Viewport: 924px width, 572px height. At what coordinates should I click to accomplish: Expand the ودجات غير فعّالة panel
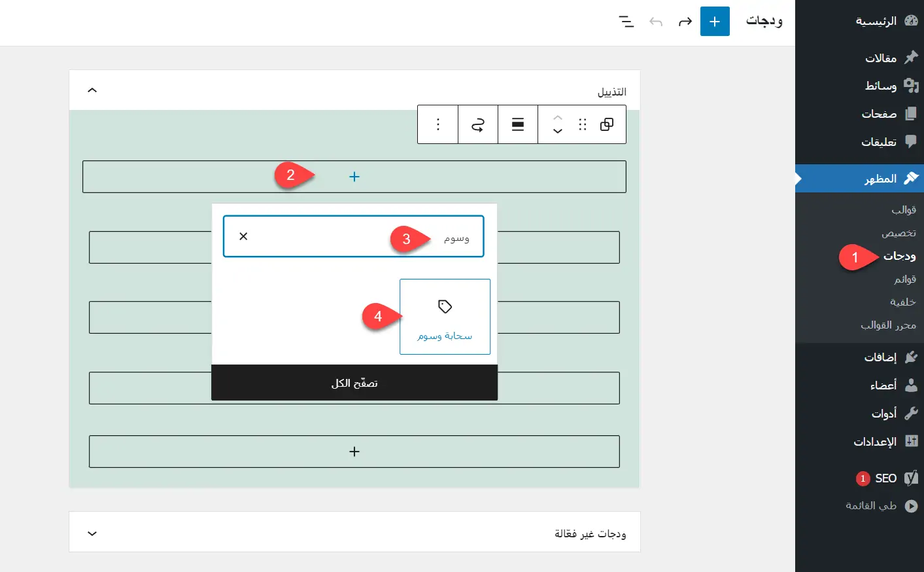click(92, 533)
